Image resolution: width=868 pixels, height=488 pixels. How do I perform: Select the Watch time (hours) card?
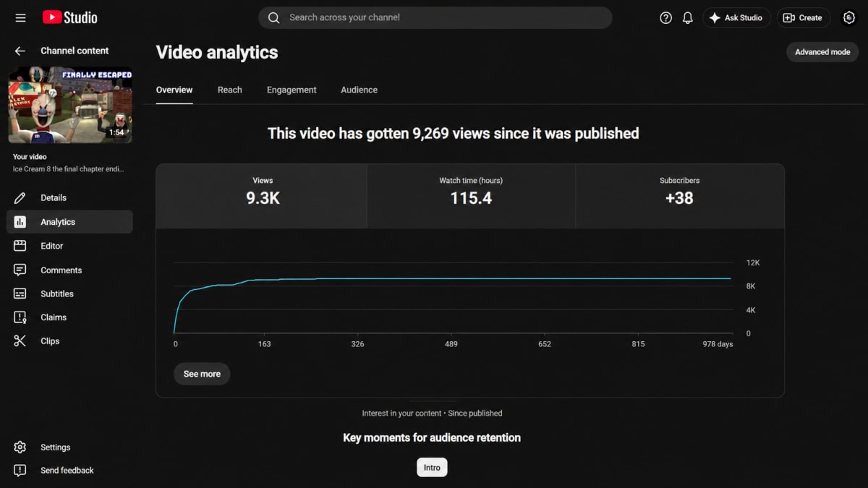[x=471, y=197]
